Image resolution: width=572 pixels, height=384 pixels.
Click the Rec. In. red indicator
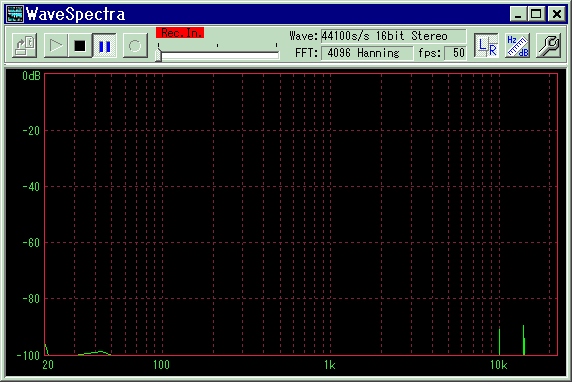pyautogui.click(x=180, y=33)
